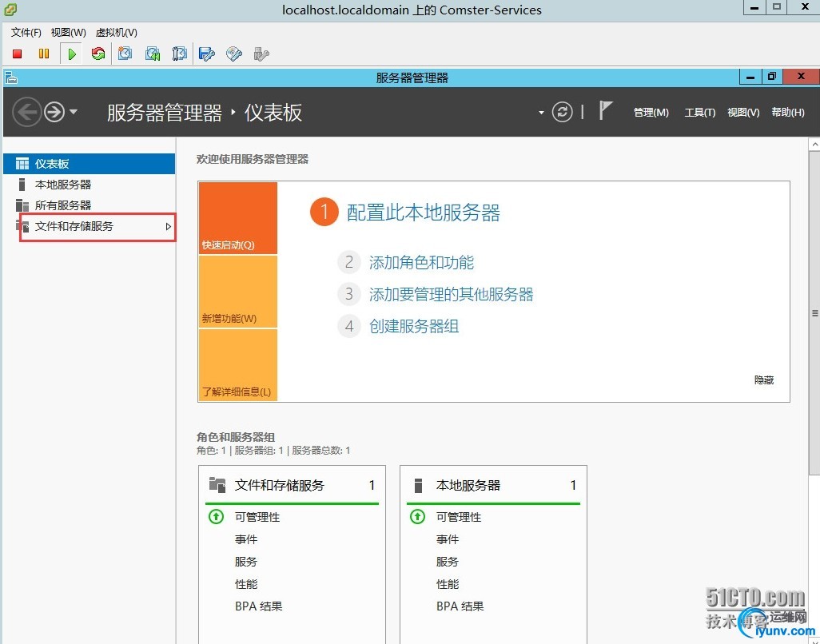This screenshot has height=644, width=820.
Task: Click the 添加角色和功能 link
Action: (421, 262)
